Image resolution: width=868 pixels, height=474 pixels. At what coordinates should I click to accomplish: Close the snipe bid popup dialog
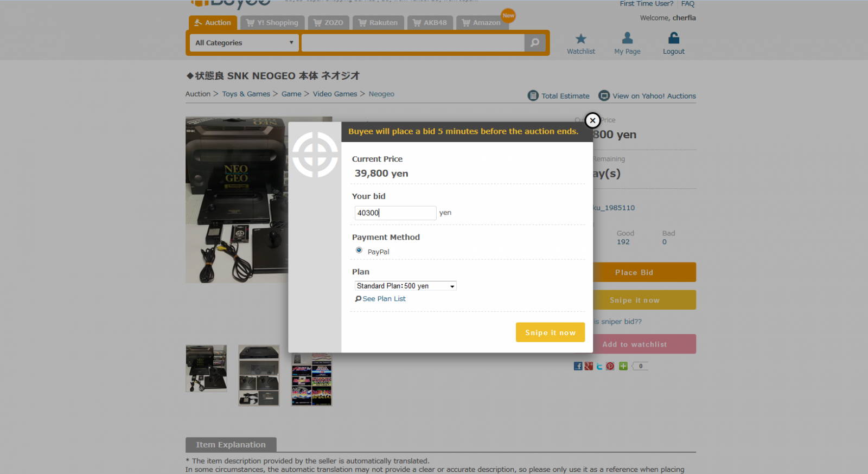[x=592, y=120]
